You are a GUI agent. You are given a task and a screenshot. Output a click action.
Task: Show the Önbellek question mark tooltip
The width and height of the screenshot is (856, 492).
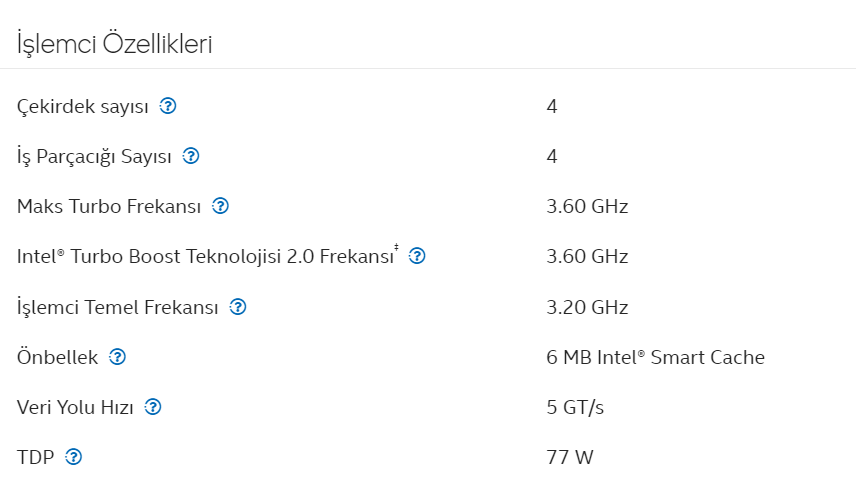click(117, 357)
